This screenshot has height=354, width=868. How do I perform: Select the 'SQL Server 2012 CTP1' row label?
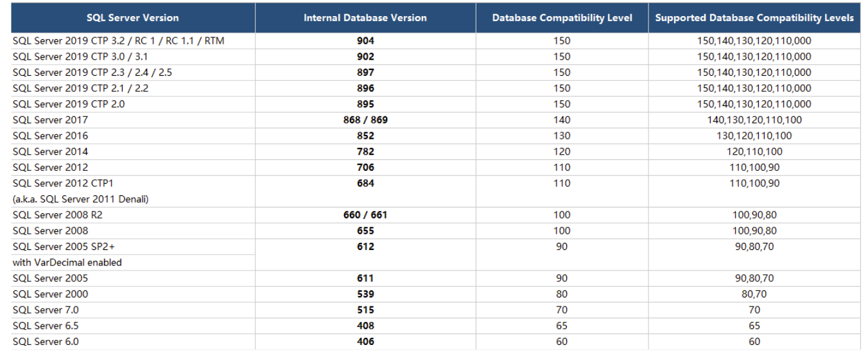(x=63, y=183)
